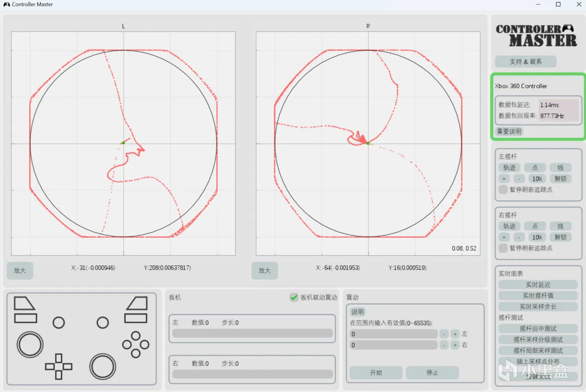
Task: Select 线 mode for 左摇杆
Action: (x=560, y=168)
